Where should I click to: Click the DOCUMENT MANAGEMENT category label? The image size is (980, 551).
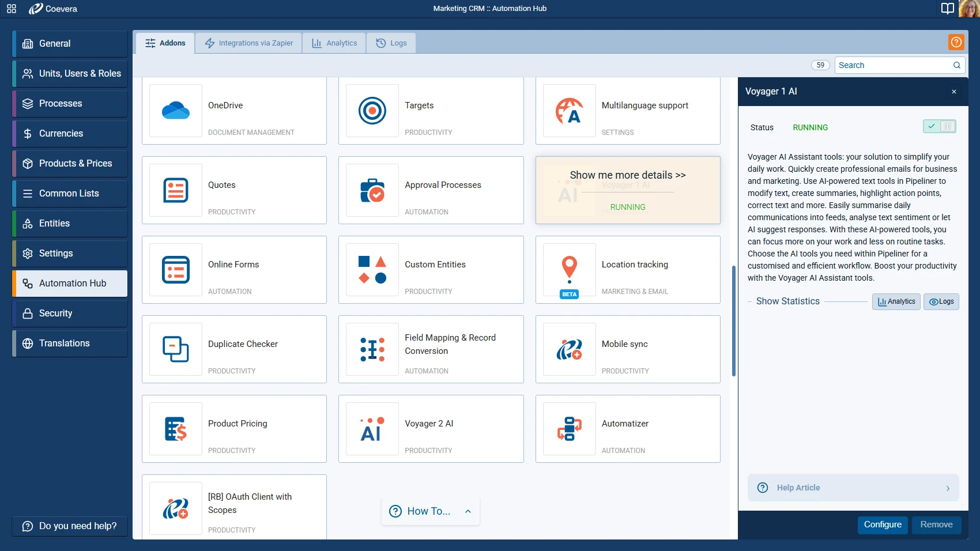pyautogui.click(x=251, y=133)
